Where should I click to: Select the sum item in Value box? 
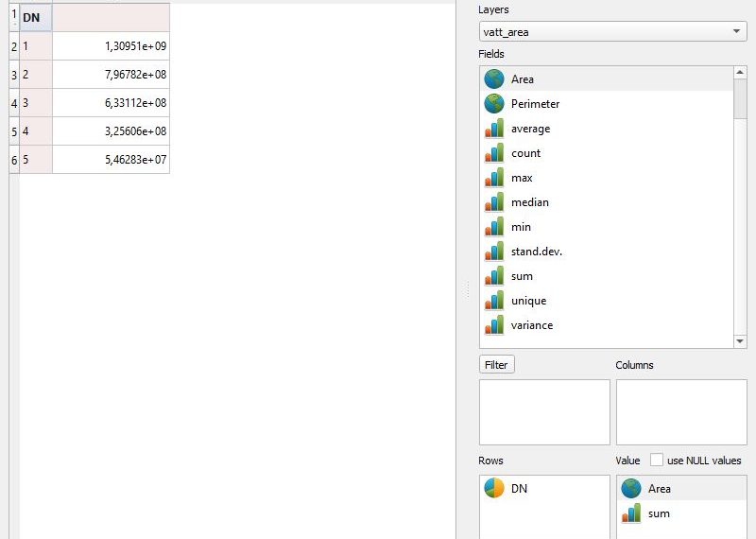tap(659, 513)
